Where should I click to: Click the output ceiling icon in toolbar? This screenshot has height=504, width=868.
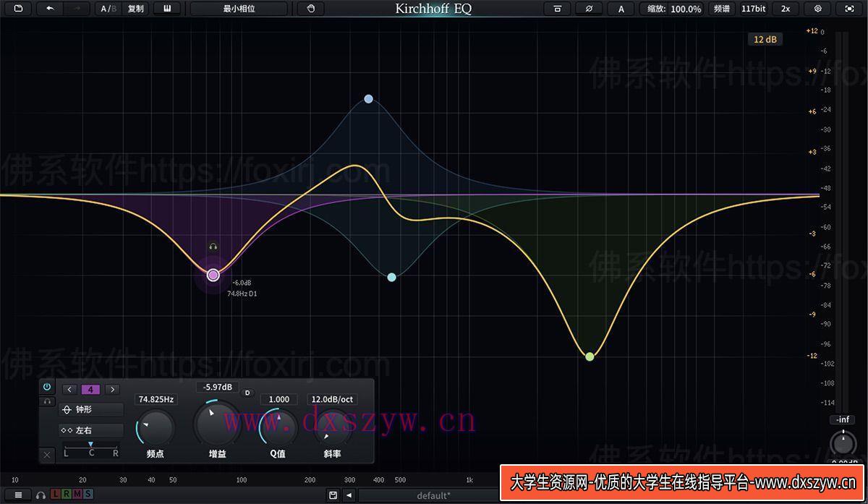[557, 9]
